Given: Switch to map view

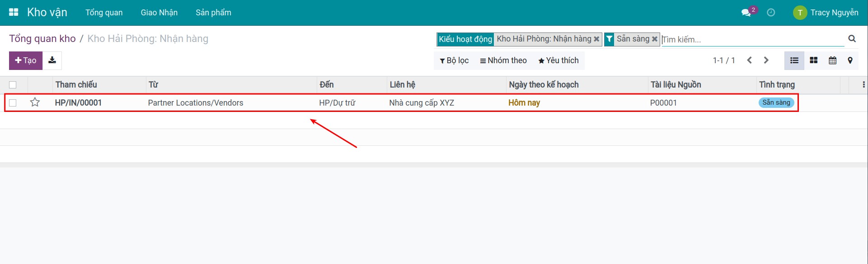Looking at the screenshot, I should point(850,60).
